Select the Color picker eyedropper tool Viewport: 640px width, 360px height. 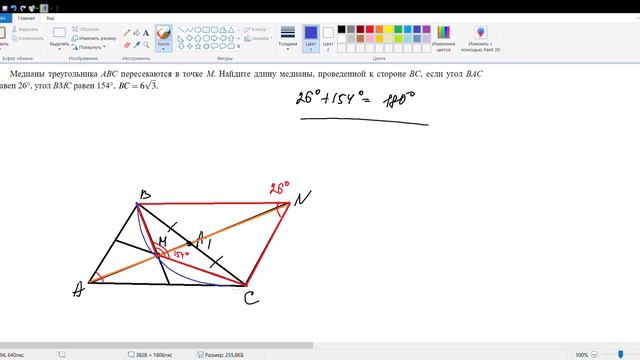(136, 44)
